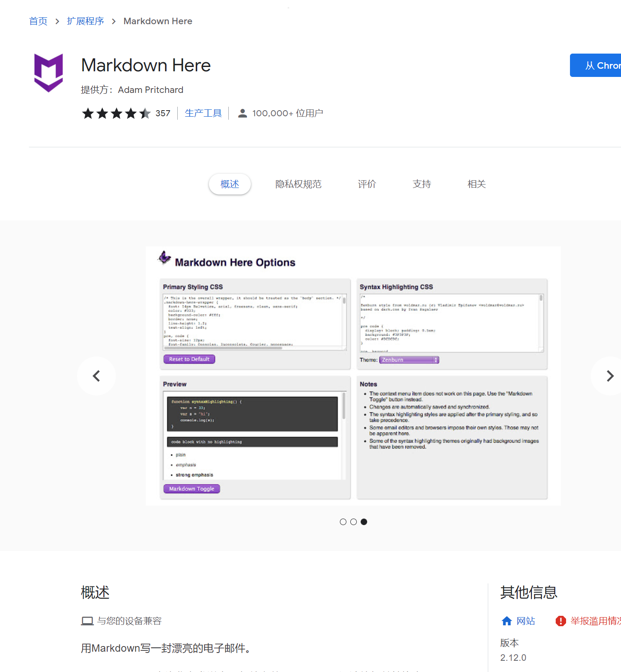Open the 评价 tab
Screen dimensions: 621x672
pyautogui.click(x=367, y=184)
